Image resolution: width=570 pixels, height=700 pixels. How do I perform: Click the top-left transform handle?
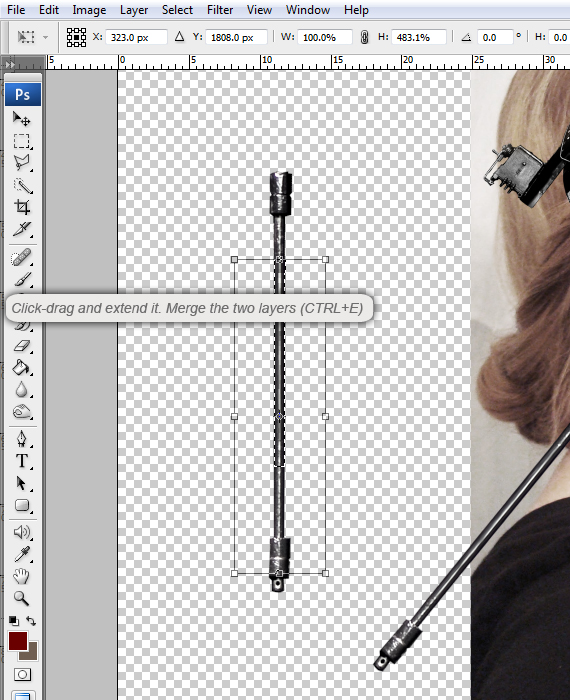coord(234,259)
